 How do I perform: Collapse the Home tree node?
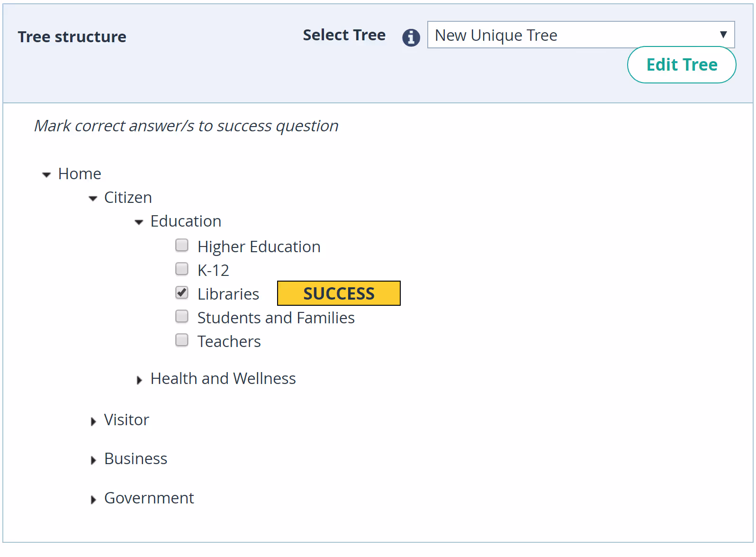46,174
